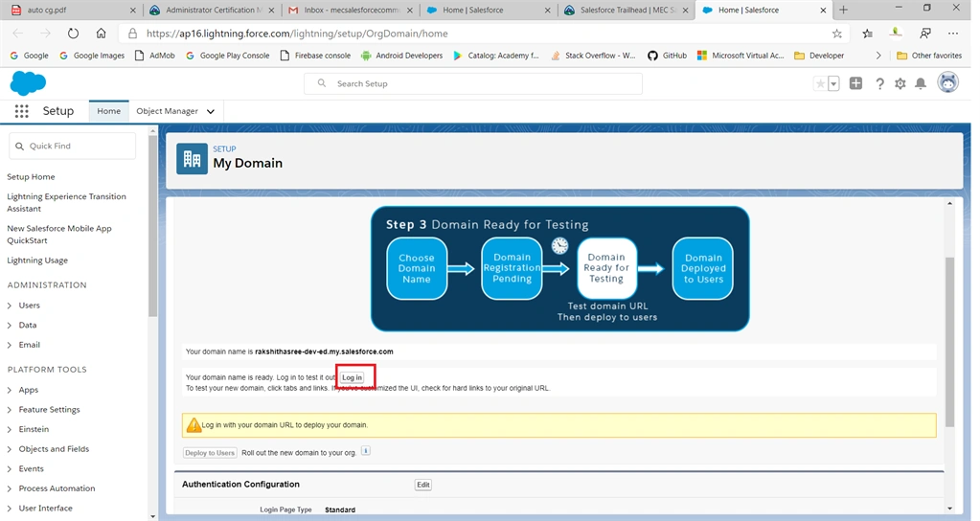Viewport: 980px width, 521px height.
Task: Click the browser refresh button
Action: [x=73, y=34]
